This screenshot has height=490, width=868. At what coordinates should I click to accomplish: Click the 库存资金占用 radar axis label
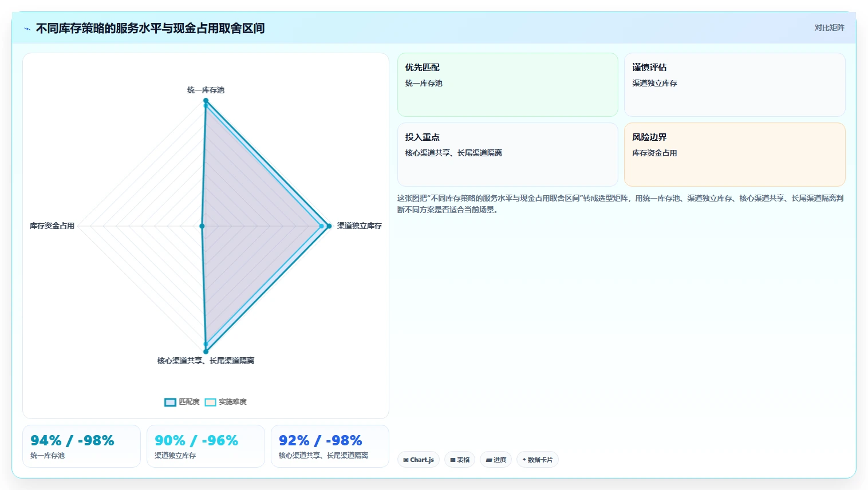(x=52, y=226)
